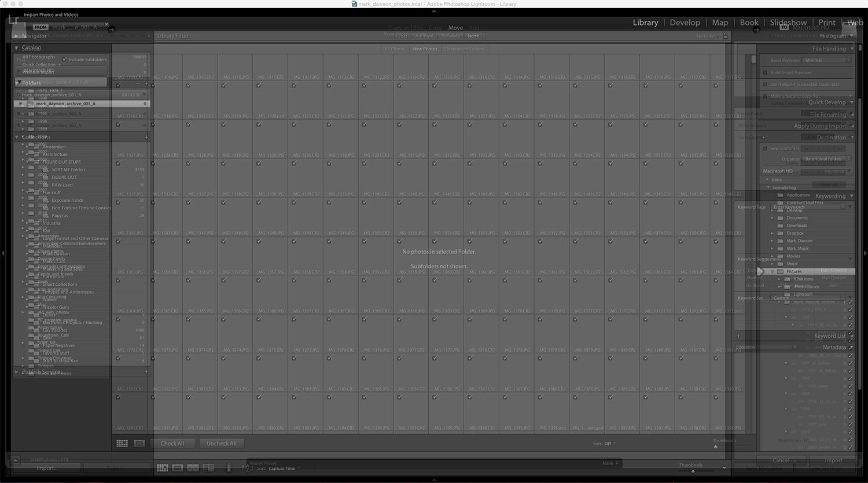Enable Build Smart Previews checkbox
Screen dimensions: 868x483
pyautogui.click(x=765, y=72)
